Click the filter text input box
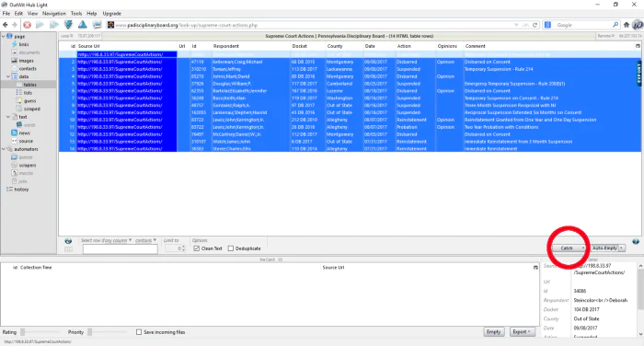The width and height of the screenshot is (644, 346). (x=120, y=249)
